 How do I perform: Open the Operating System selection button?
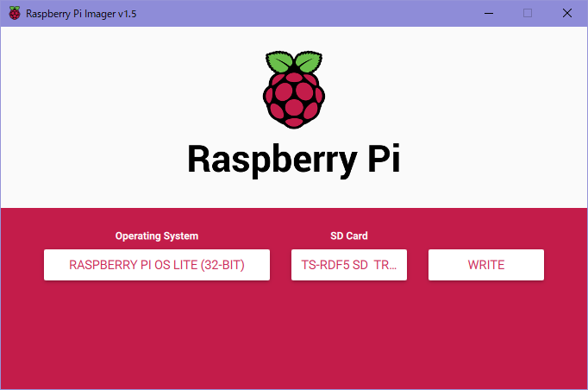(x=157, y=265)
